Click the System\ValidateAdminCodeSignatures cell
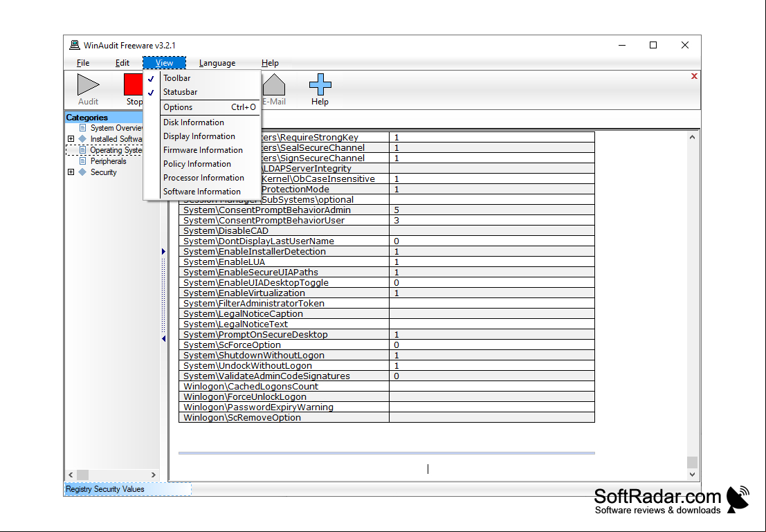 (x=284, y=376)
